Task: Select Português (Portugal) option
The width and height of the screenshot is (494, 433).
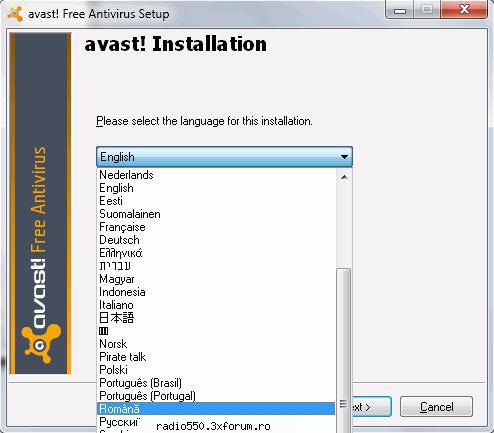Action: click(x=216, y=396)
